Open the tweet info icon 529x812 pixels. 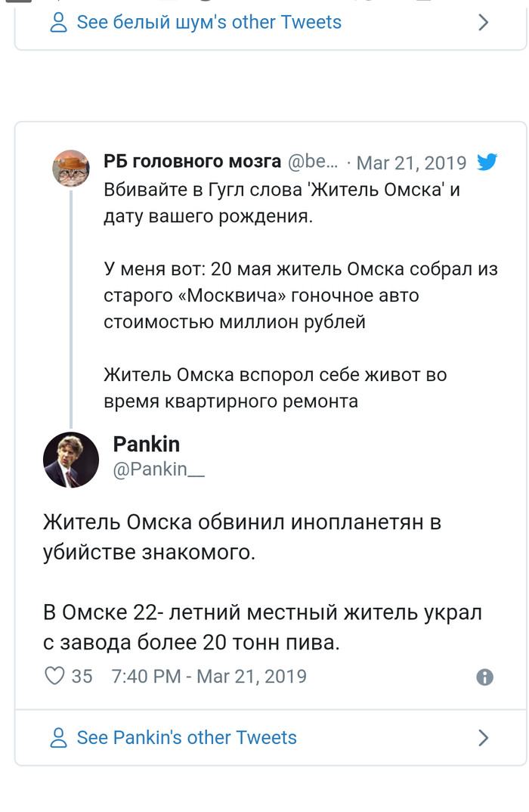point(484,677)
